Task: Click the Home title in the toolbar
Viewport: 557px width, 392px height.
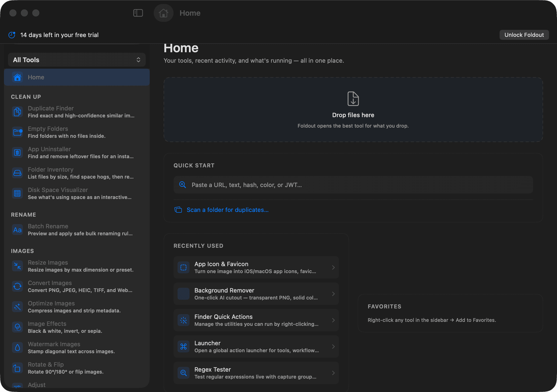Action: [x=190, y=13]
